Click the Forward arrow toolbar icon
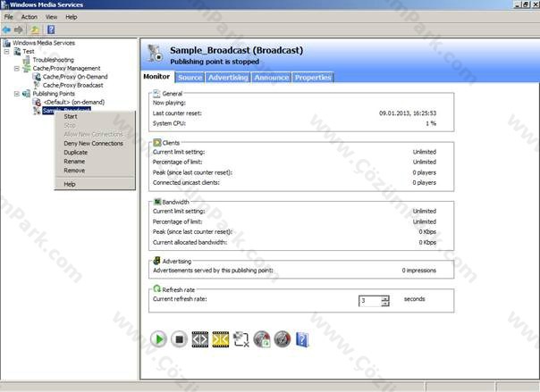The height and width of the screenshot is (392, 540). (18, 30)
